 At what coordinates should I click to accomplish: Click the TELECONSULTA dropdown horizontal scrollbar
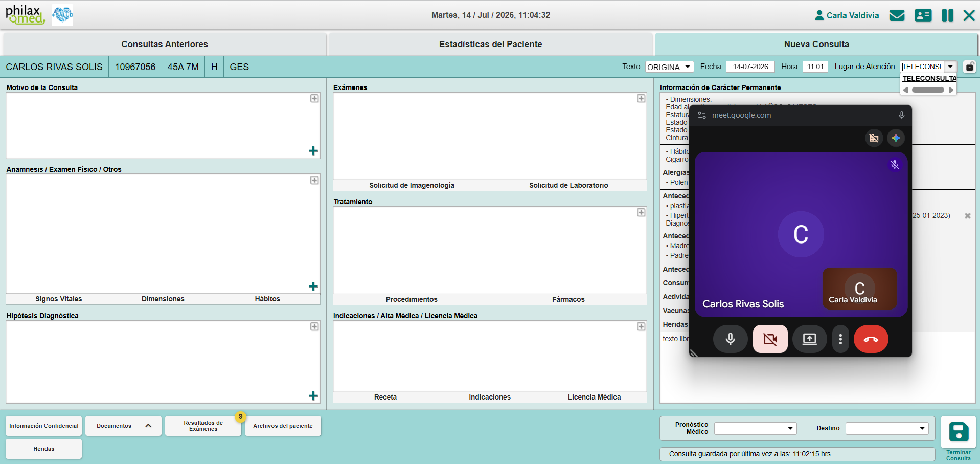pos(928,90)
